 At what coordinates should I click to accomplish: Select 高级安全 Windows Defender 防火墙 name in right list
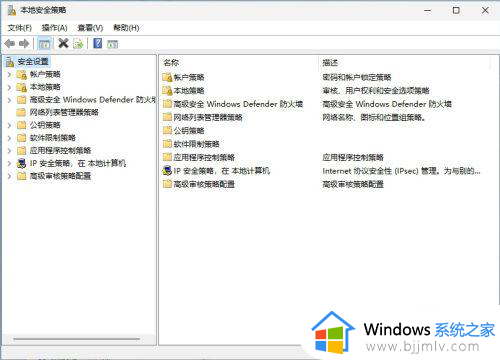coord(238,104)
